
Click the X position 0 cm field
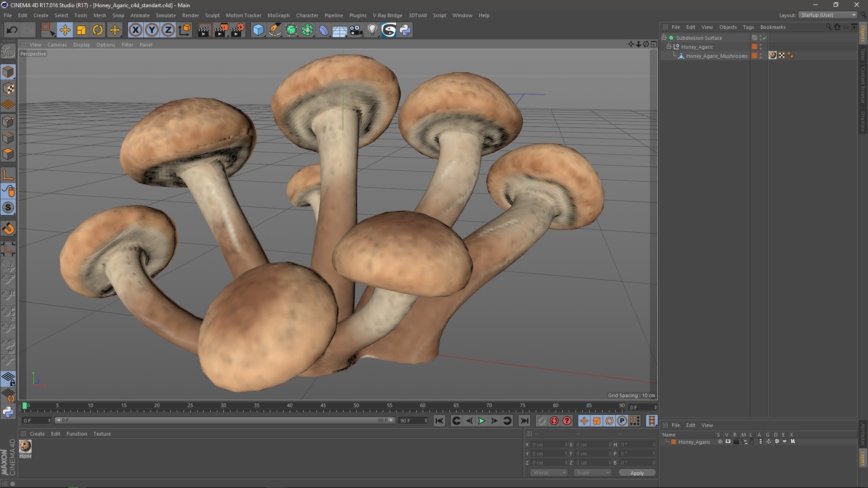coord(549,445)
